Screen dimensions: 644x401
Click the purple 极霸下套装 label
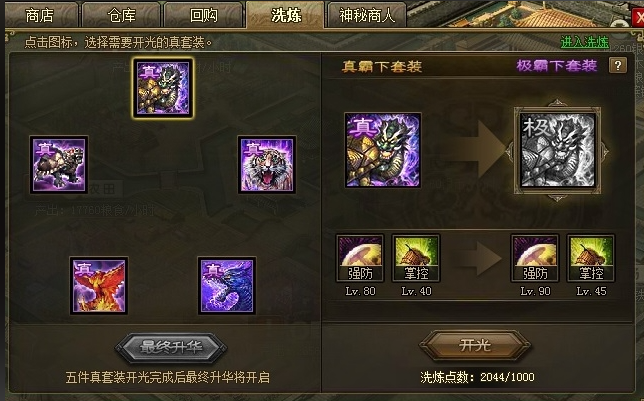pyautogui.click(x=557, y=65)
